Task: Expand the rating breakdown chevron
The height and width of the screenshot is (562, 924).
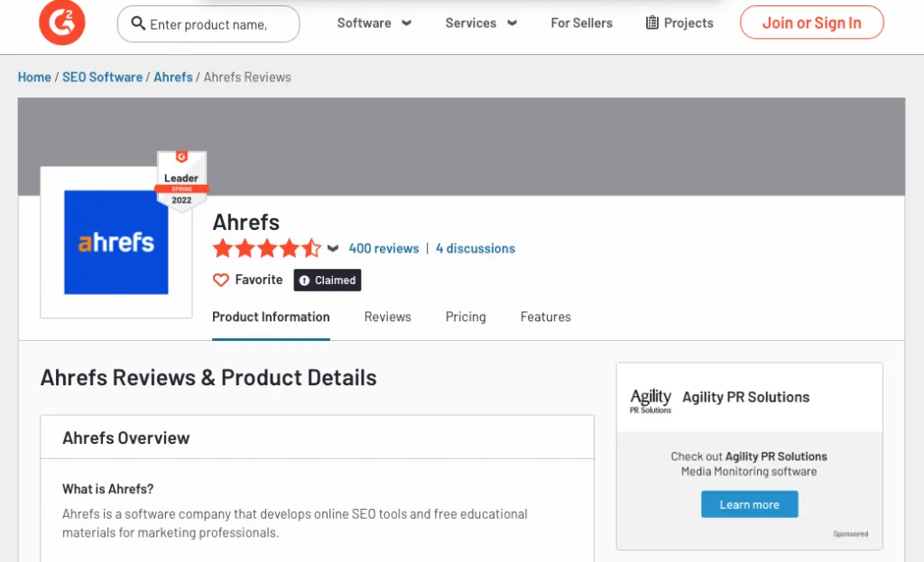Action: coord(333,249)
